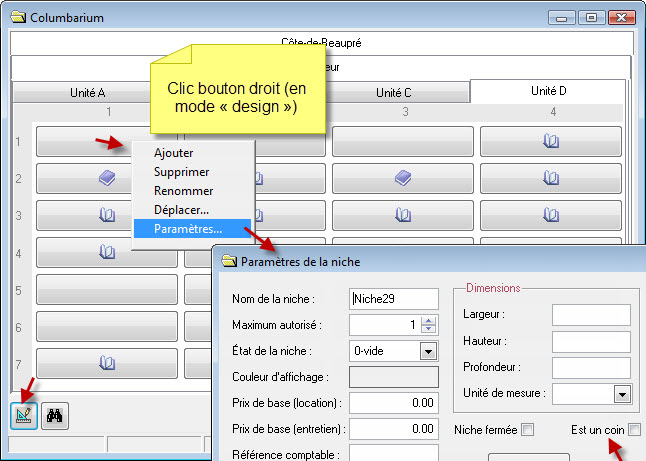
Task: Click open book niche in row 3 under Unité C
Action: 402,215
